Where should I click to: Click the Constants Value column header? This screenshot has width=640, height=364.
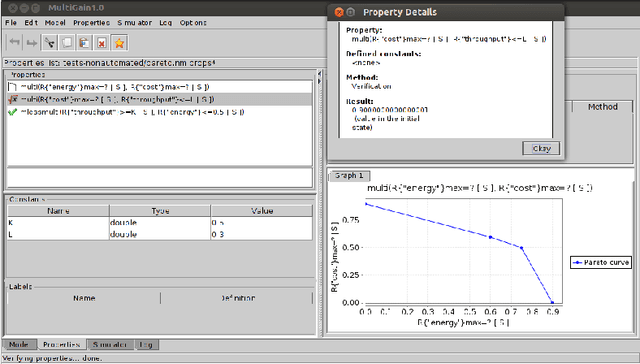pos(262,211)
